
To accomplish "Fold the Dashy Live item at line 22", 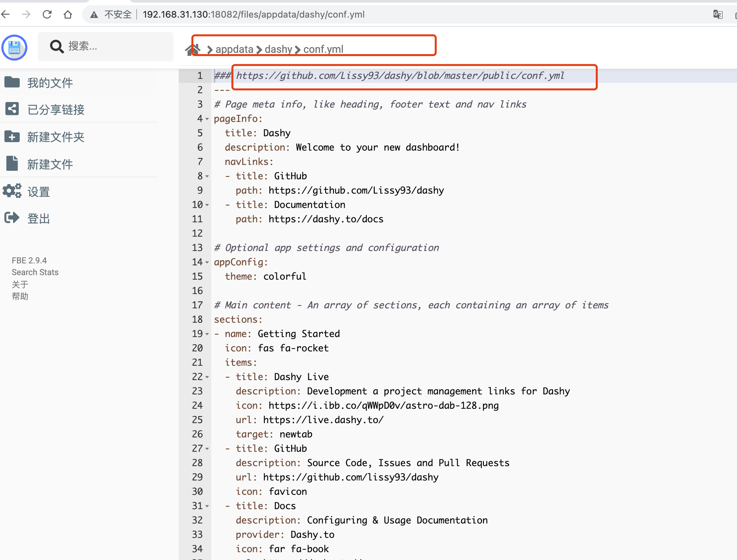I will point(207,377).
